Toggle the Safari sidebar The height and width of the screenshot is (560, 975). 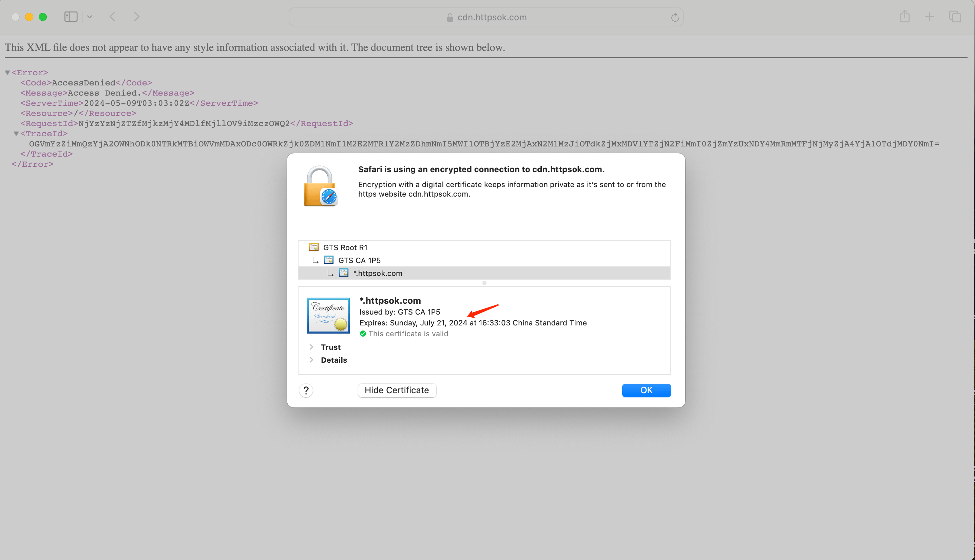(71, 17)
